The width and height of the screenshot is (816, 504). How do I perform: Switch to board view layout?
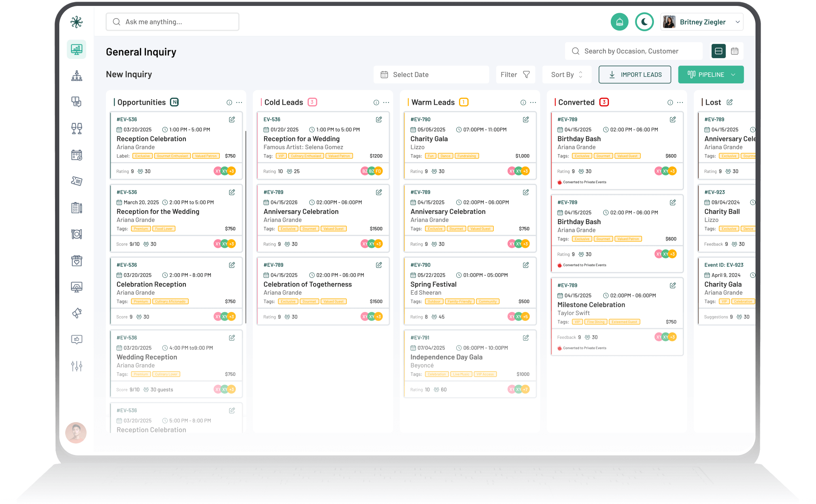pos(718,51)
